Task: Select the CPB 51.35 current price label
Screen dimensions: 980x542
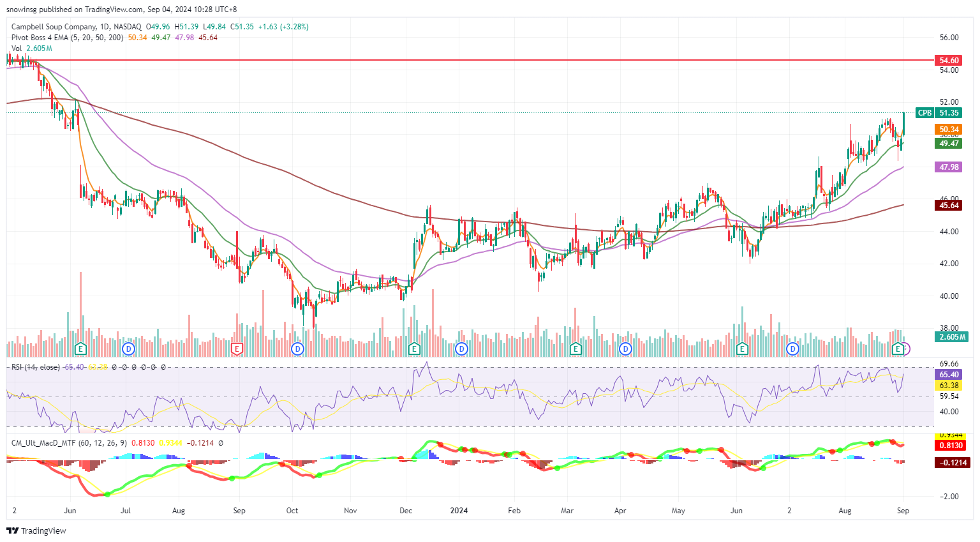Action: [x=938, y=113]
